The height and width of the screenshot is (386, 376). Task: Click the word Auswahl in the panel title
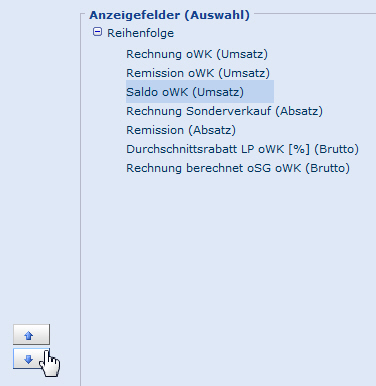tap(219, 15)
